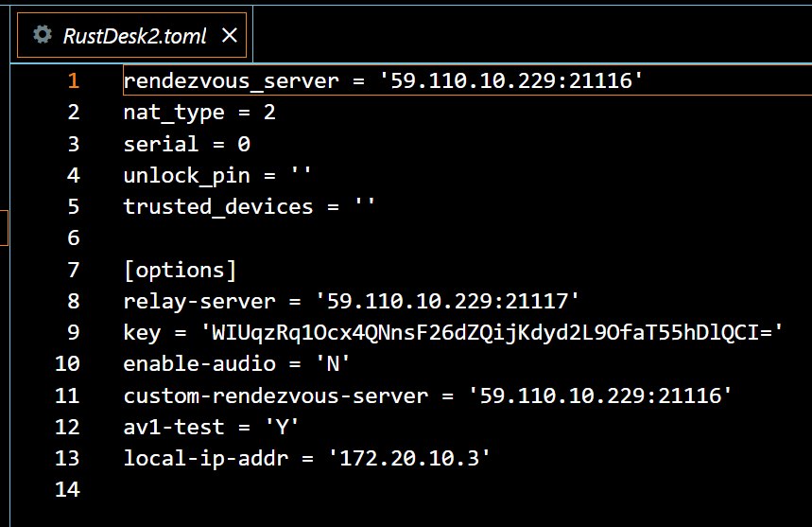Click the gear icon on the RustDesk2.toml tab
812x527 pixels.
tap(42, 35)
